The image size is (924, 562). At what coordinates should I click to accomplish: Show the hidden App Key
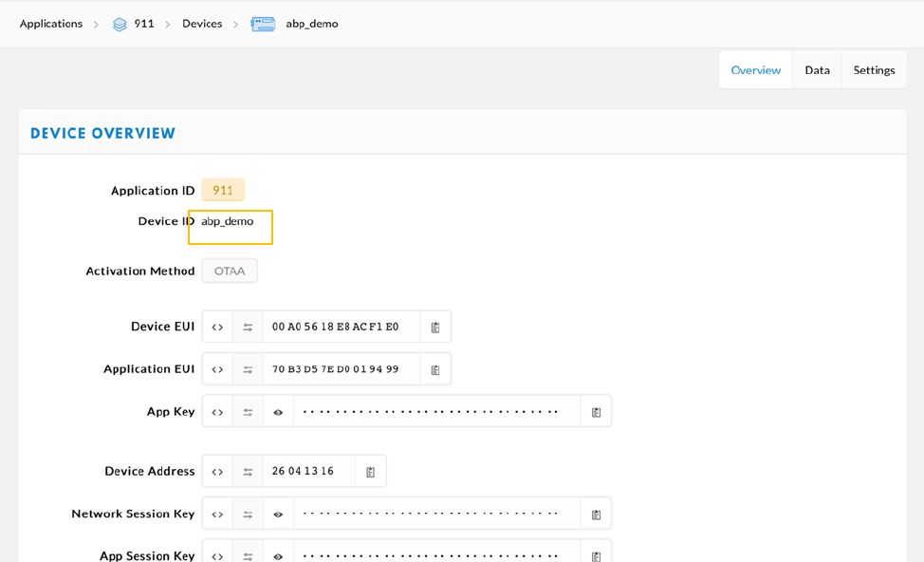click(278, 412)
